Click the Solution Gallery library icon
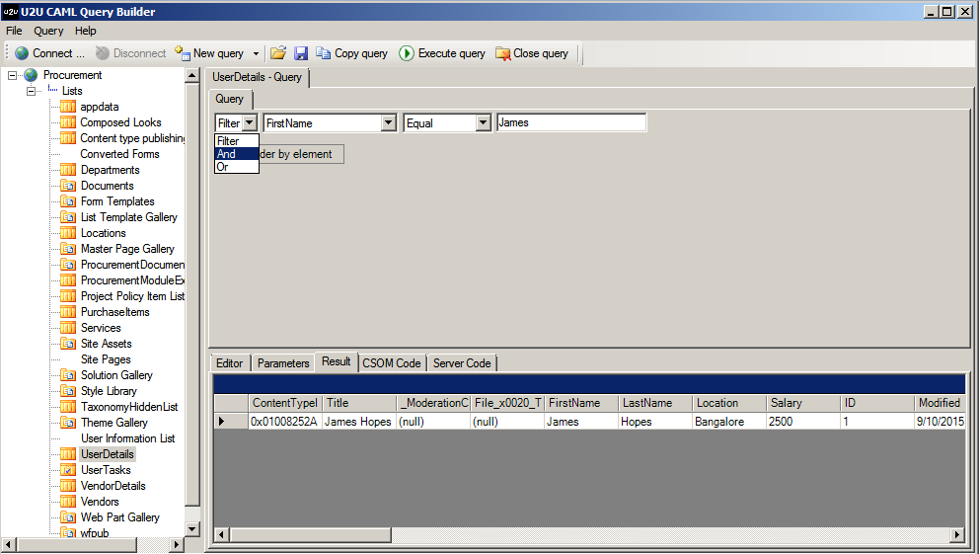Image resolution: width=980 pixels, height=554 pixels. coord(68,375)
